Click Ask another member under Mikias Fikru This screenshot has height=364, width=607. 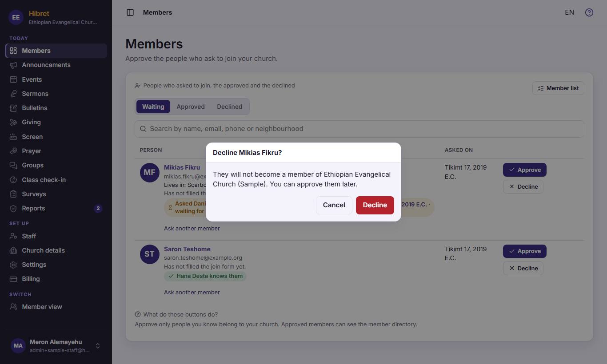192,228
